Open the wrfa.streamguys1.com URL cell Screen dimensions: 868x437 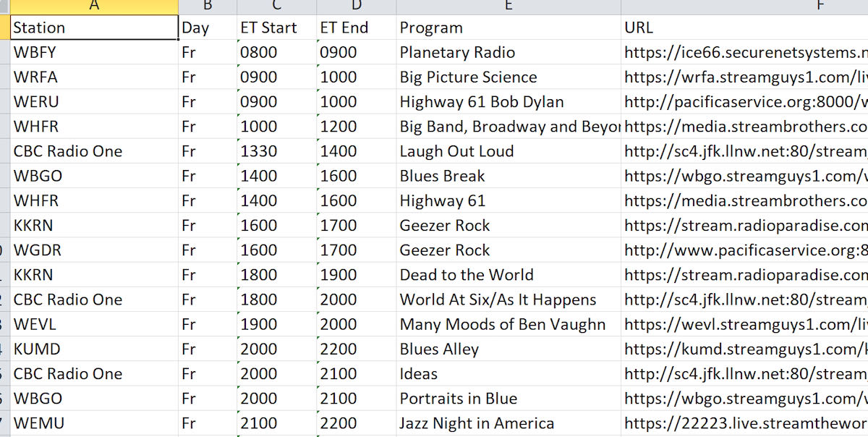[744, 77]
